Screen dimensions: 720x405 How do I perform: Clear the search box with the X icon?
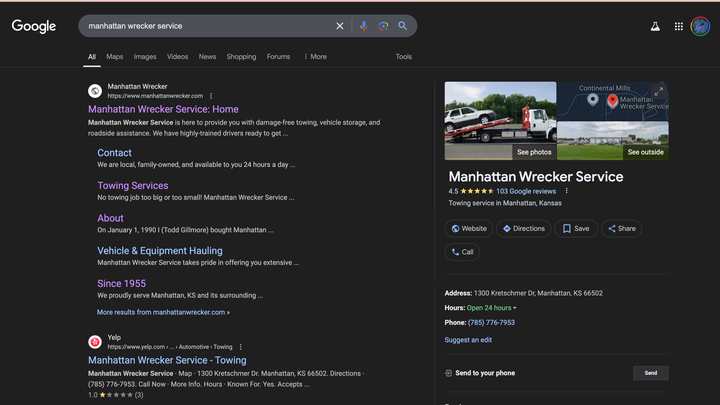[x=339, y=26]
